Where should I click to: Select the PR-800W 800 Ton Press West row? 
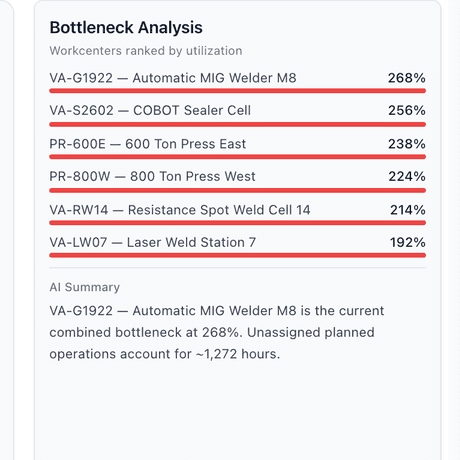237,181
